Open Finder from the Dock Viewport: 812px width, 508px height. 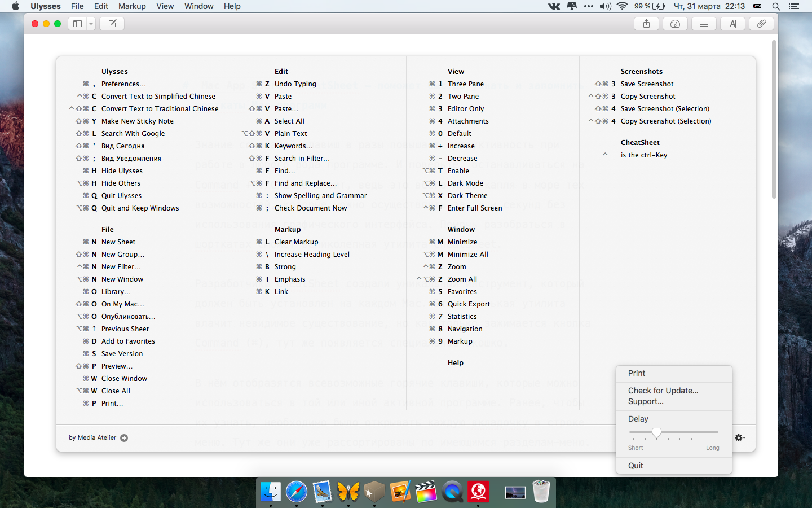pos(271,492)
